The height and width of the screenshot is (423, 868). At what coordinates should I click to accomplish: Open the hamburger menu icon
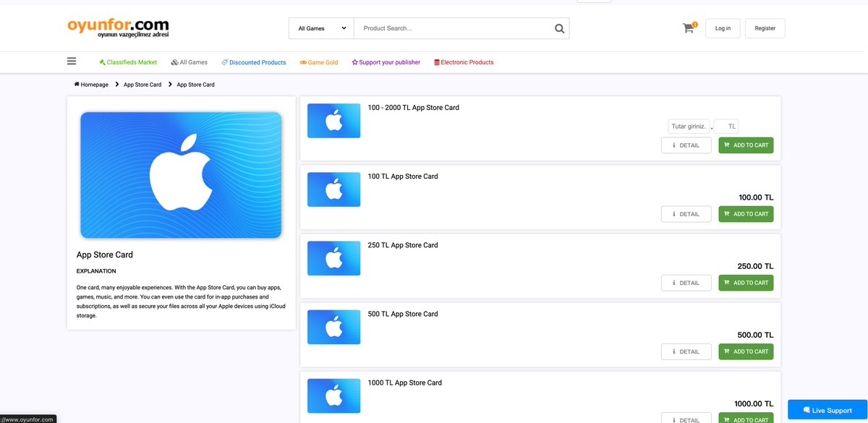(72, 61)
